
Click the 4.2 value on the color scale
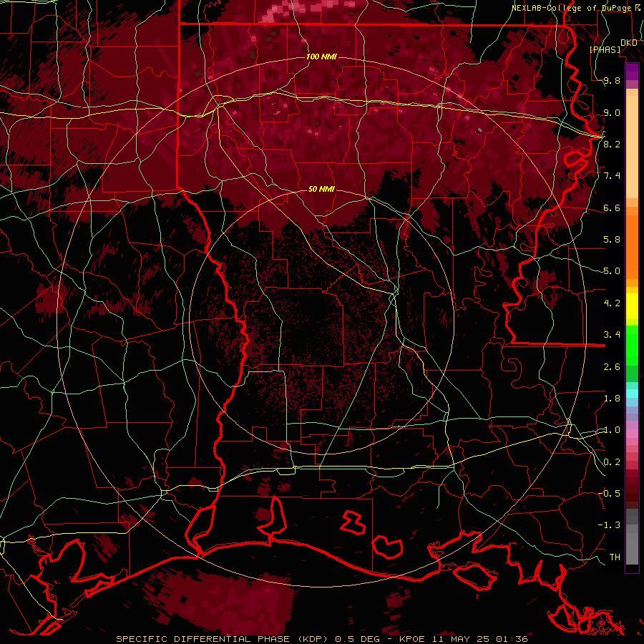pyautogui.click(x=612, y=303)
